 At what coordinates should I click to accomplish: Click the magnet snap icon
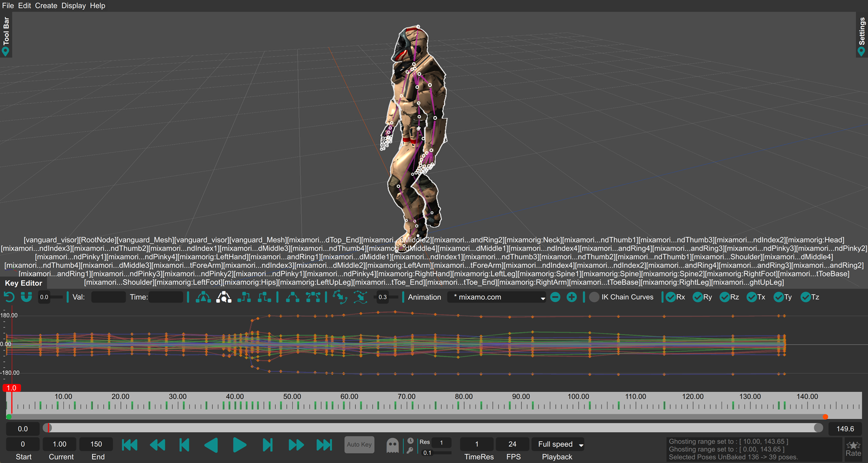(x=27, y=297)
